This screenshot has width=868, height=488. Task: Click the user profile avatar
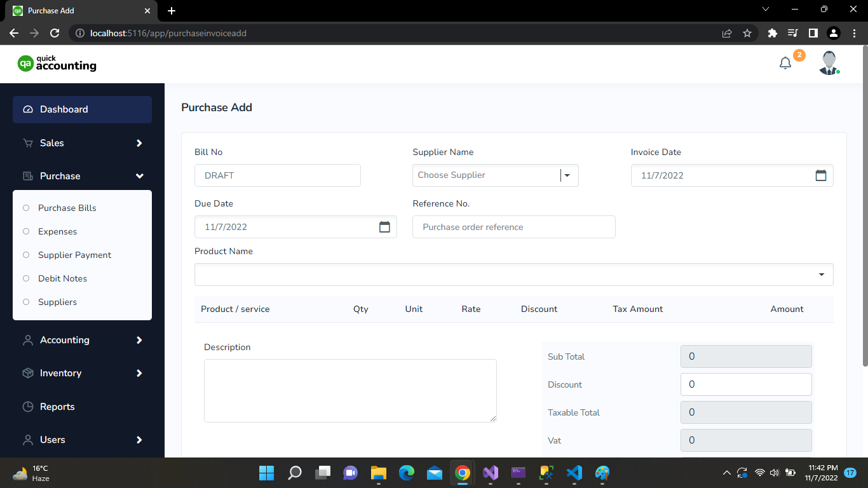point(829,64)
